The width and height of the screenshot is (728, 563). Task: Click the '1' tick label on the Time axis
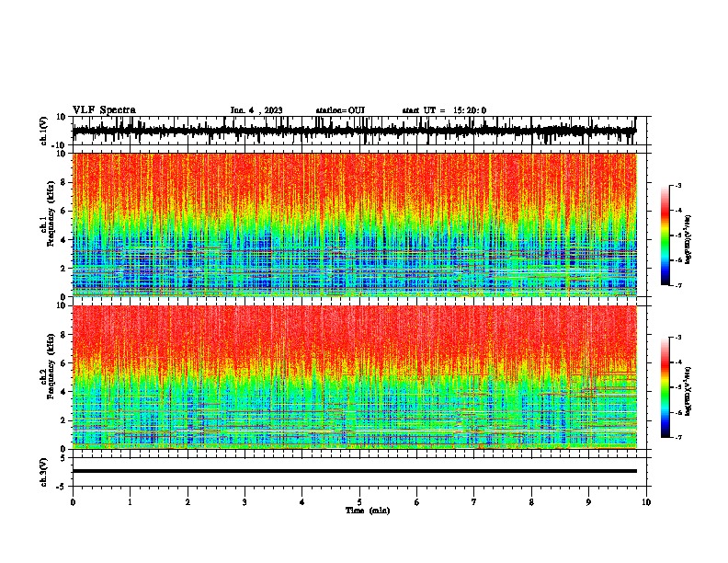(130, 502)
